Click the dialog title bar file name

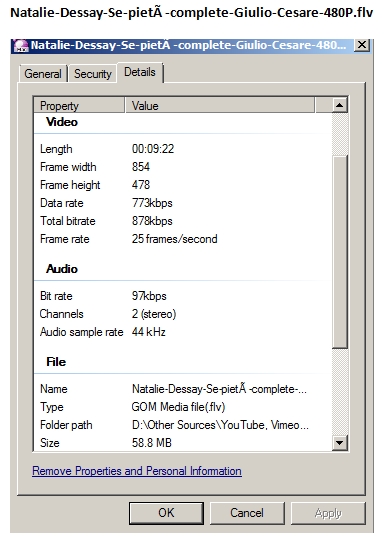[188, 45]
